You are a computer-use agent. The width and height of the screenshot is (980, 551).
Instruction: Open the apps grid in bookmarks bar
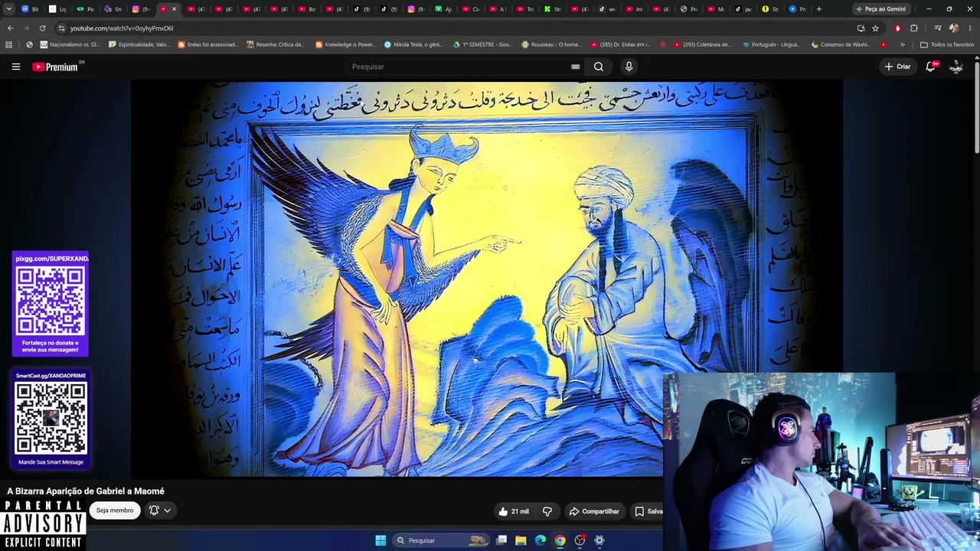[x=9, y=44]
